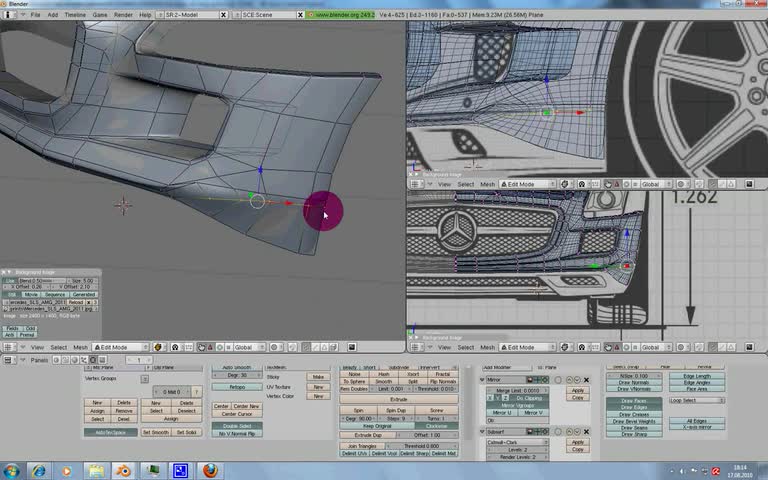This screenshot has width=768, height=480.
Task: Toggle Do Clipping on Mirror modifier
Action: tap(531, 398)
